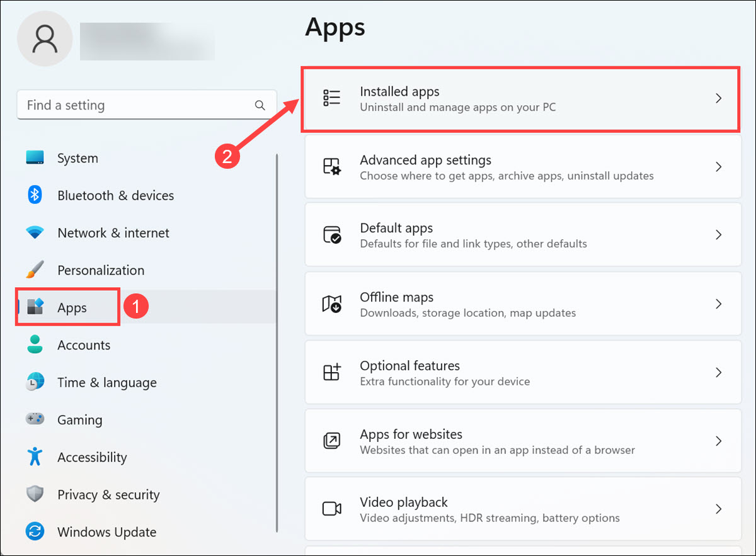Viewport: 756px width, 556px height.
Task: Click the Privacy & security shield icon
Action: 35,494
